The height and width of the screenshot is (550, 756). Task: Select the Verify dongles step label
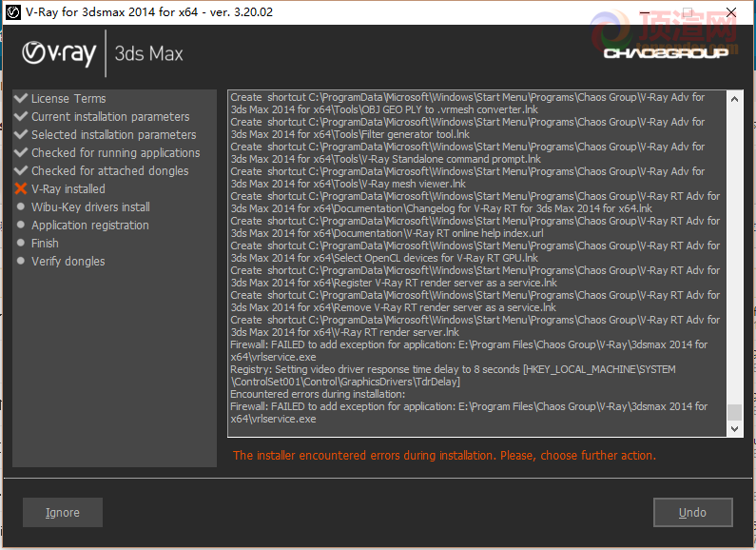[x=68, y=262]
